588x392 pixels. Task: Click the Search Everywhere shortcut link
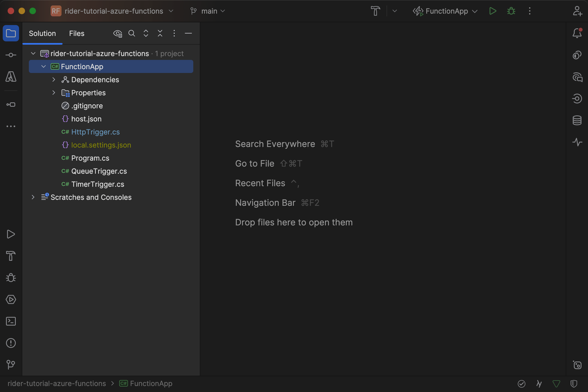tap(275, 144)
